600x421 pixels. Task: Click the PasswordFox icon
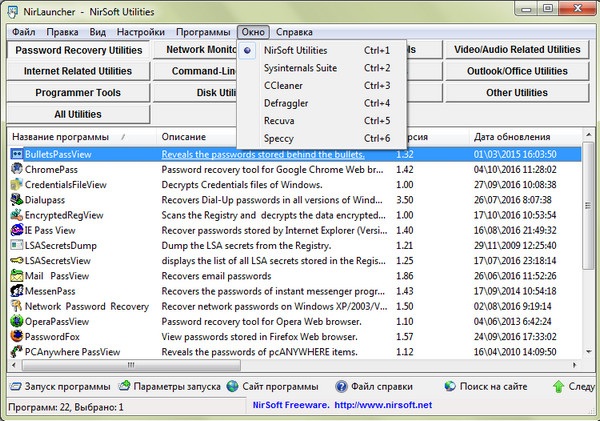point(16,337)
